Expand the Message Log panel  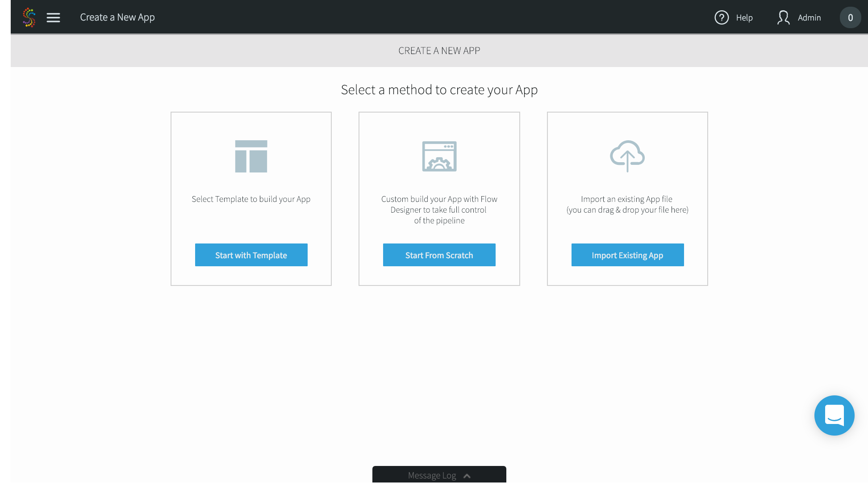439,475
